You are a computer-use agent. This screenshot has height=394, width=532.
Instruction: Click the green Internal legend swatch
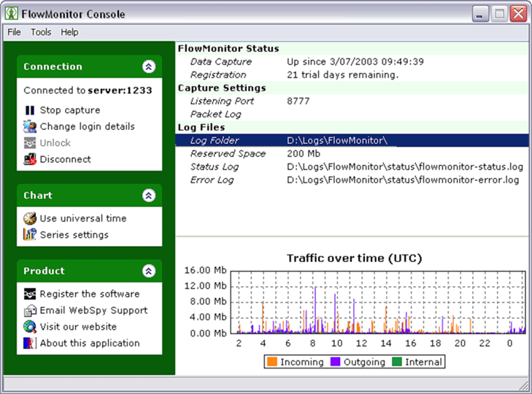396,362
